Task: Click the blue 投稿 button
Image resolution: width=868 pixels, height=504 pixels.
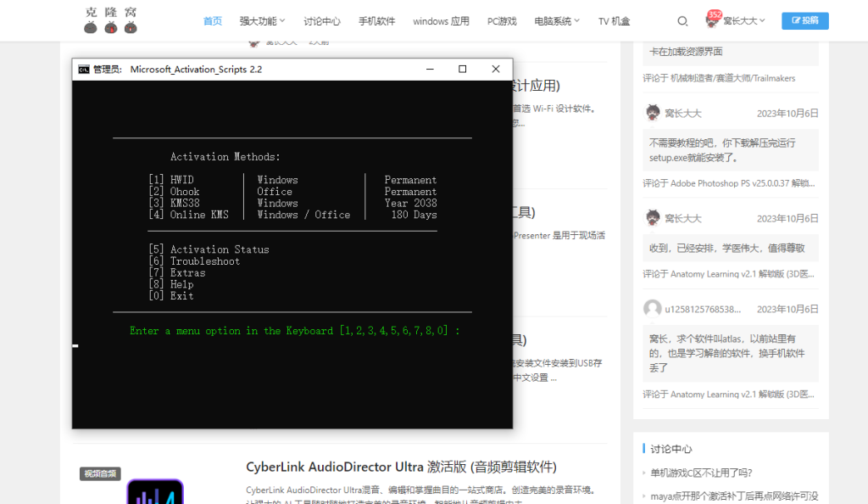Action: 805,20
